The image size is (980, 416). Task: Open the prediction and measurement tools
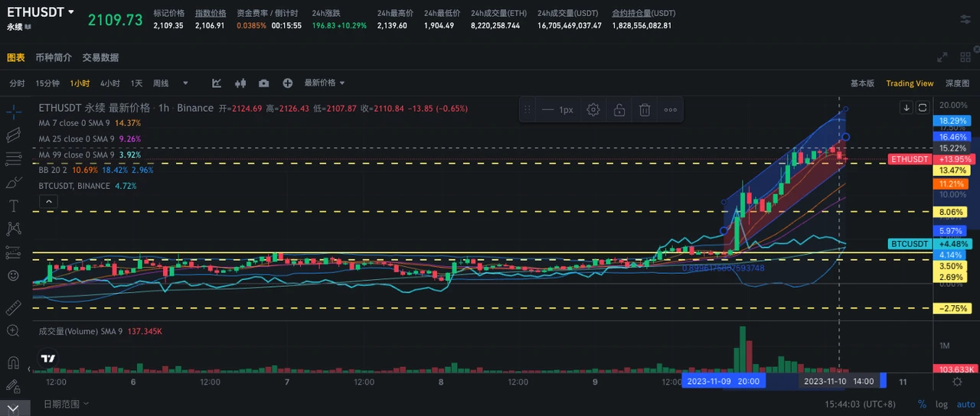tap(13, 252)
